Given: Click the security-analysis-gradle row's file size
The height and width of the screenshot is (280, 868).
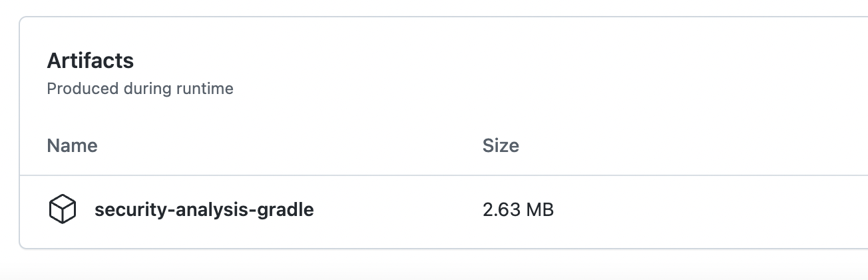Looking at the screenshot, I should [518, 210].
